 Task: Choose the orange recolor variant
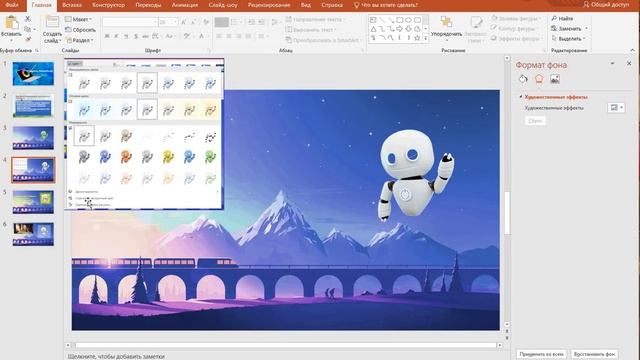(x=126, y=157)
